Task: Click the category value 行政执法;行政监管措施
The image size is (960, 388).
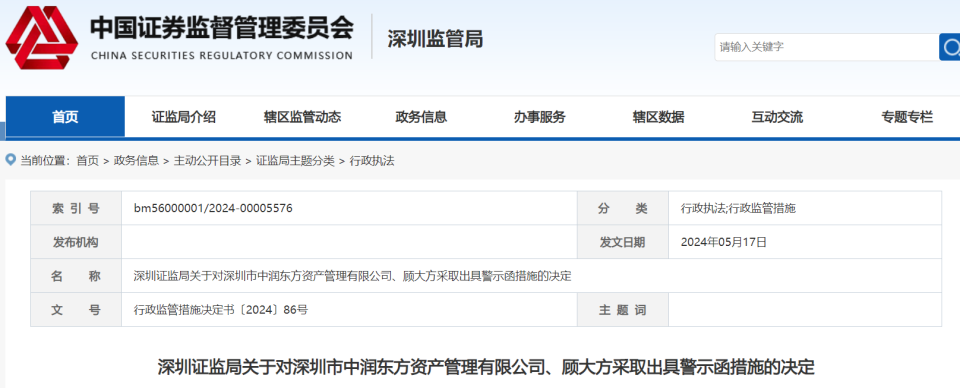Action: tap(738, 208)
